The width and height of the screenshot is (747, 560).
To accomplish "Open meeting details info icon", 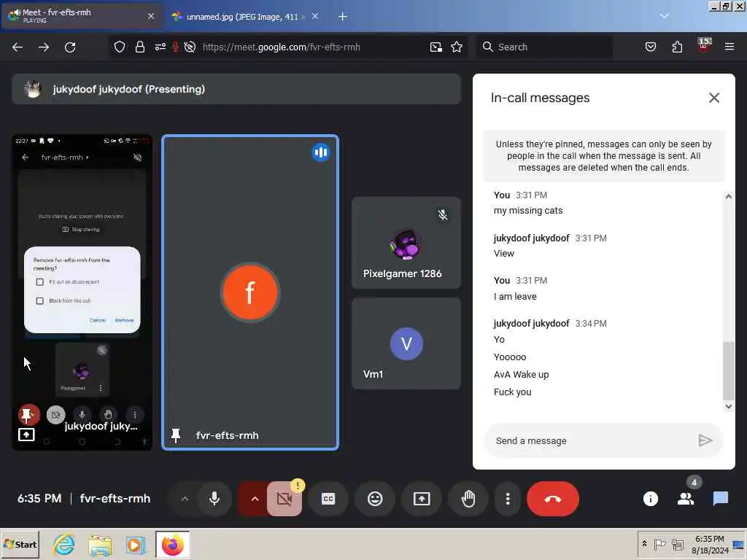I will click(650, 499).
